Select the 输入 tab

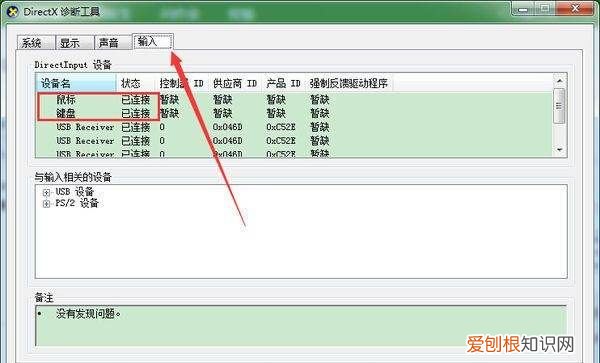point(153,41)
